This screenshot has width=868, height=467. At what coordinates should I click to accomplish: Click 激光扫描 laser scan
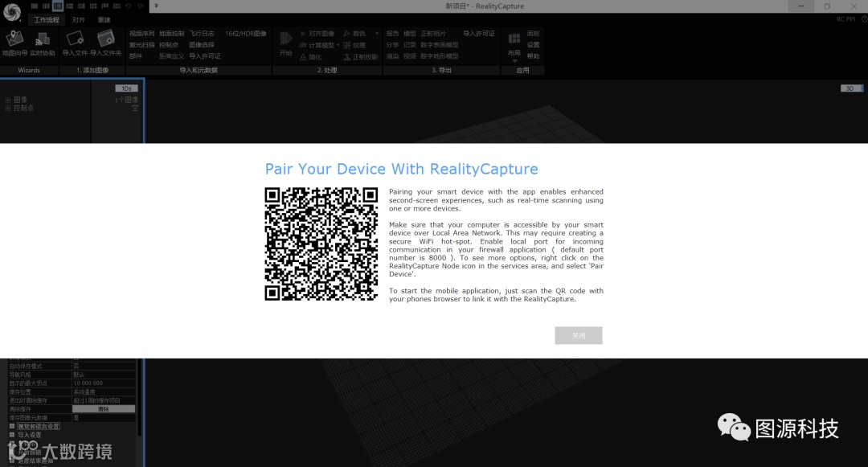[141, 45]
